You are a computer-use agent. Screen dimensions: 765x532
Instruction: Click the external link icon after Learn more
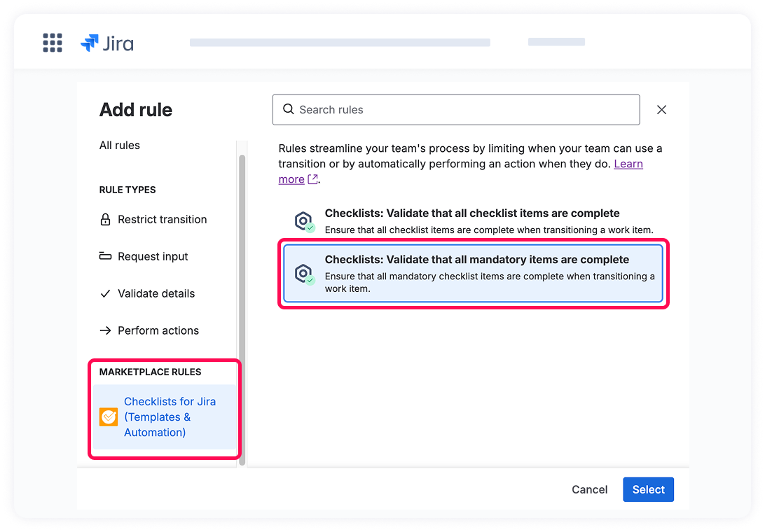pyautogui.click(x=313, y=179)
